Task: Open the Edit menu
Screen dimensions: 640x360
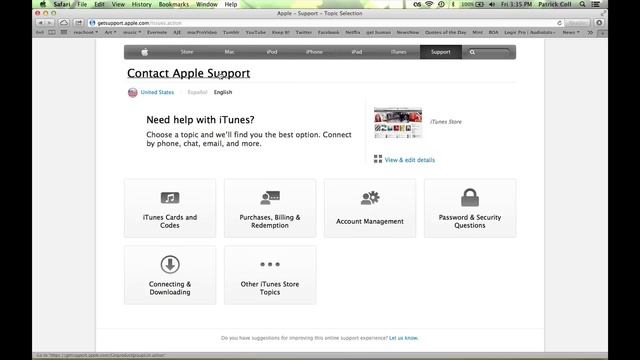Action: coord(99,4)
